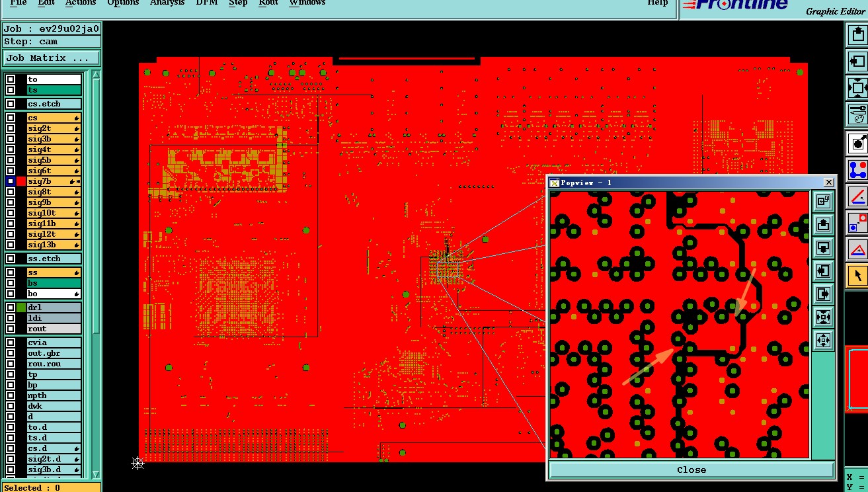This screenshot has height=492, width=868.
Task: Click the pan-left arrow icon in the right toolbar
Action: point(857,61)
